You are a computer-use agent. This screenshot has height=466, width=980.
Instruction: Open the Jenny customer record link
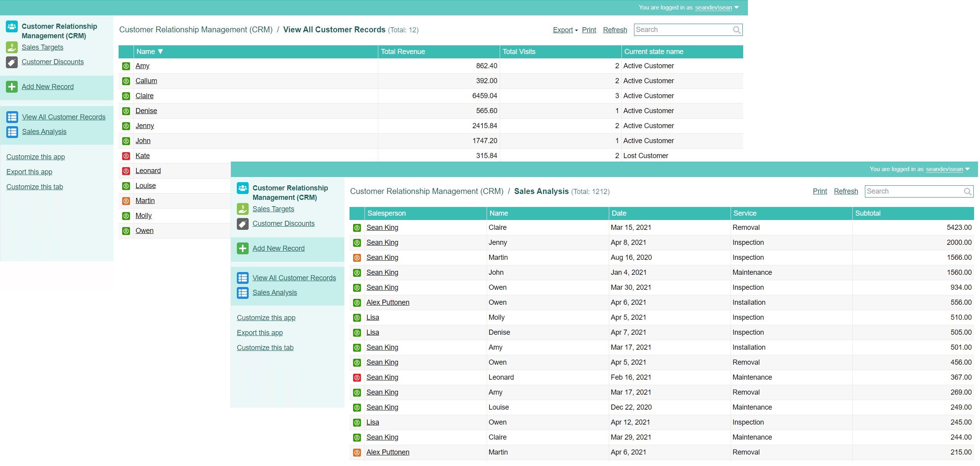(145, 126)
